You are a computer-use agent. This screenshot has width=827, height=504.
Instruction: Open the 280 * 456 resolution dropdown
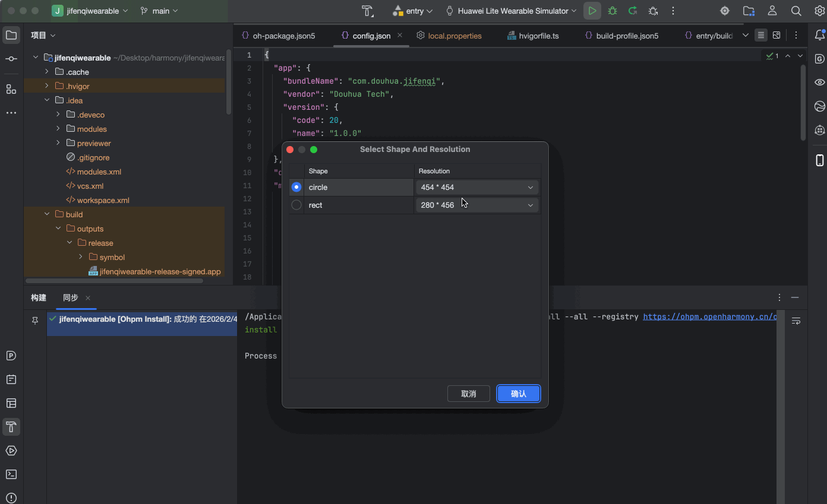(x=476, y=205)
